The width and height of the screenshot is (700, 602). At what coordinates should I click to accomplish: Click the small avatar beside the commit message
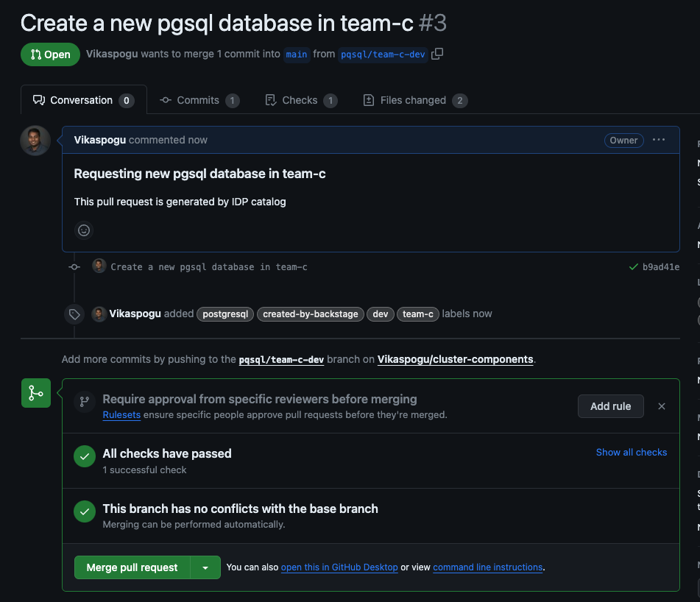[99, 266]
